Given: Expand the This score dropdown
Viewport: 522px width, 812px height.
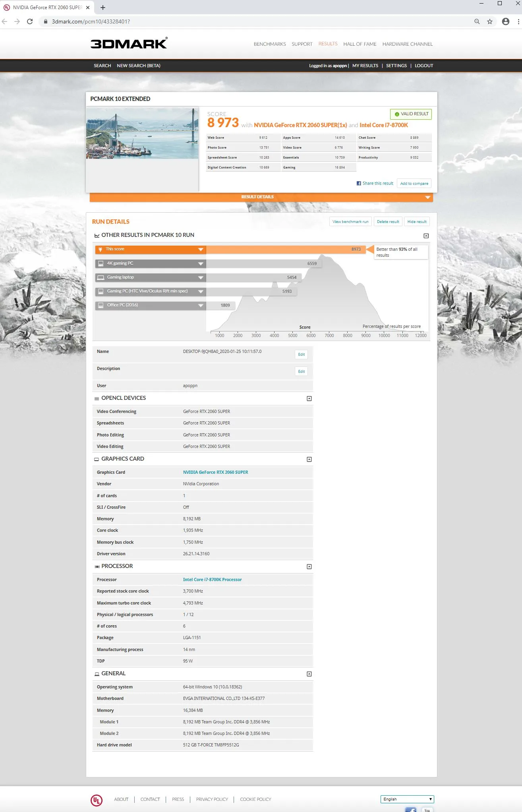Looking at the screenshot, I should click(x=201, y=249).
